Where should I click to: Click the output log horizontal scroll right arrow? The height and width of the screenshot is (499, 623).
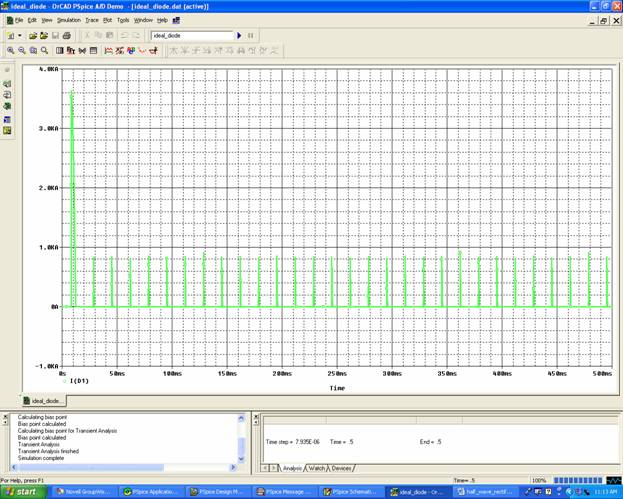coord(233,468)
